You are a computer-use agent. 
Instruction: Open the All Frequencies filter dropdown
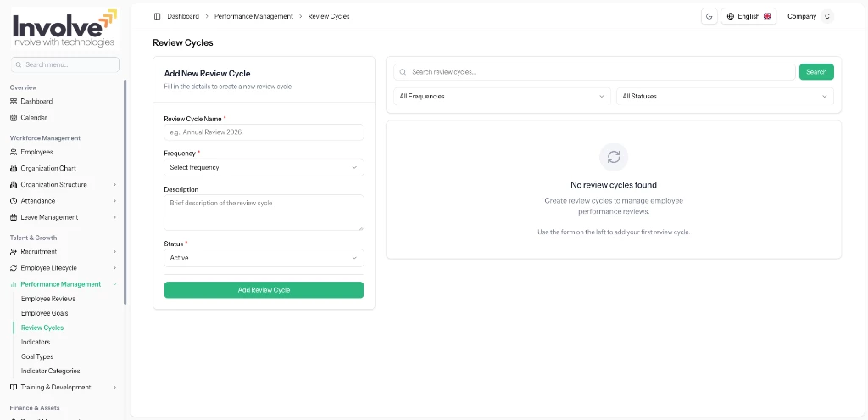click(502, 97)
